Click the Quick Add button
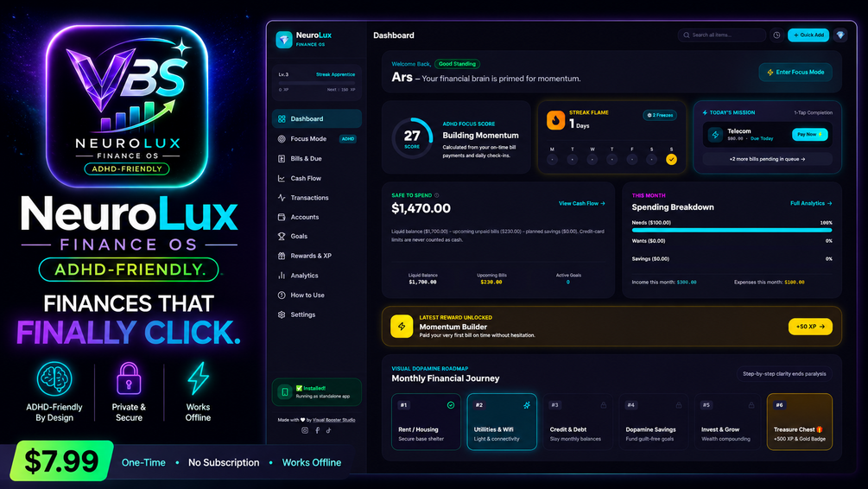 click(x=808, y=35)
